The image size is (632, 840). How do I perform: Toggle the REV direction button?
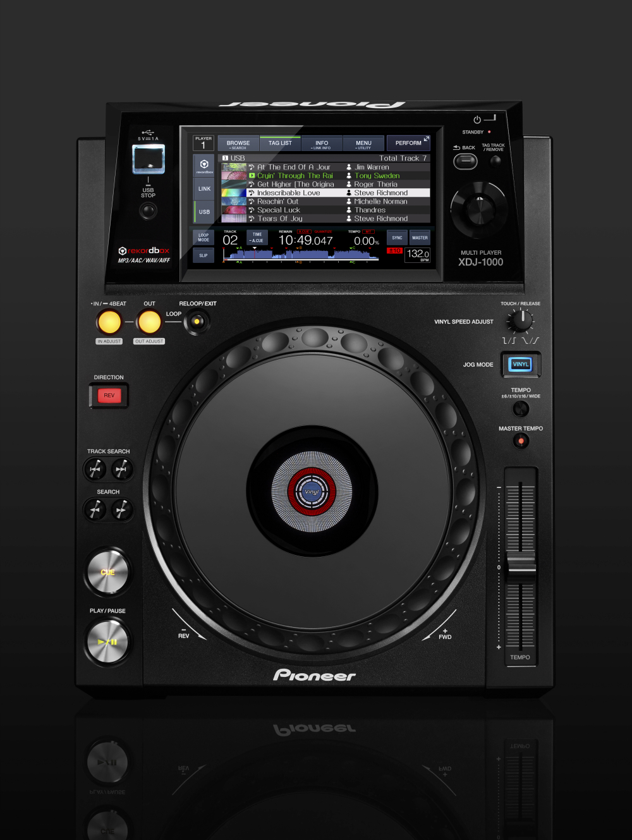point(109,396)
